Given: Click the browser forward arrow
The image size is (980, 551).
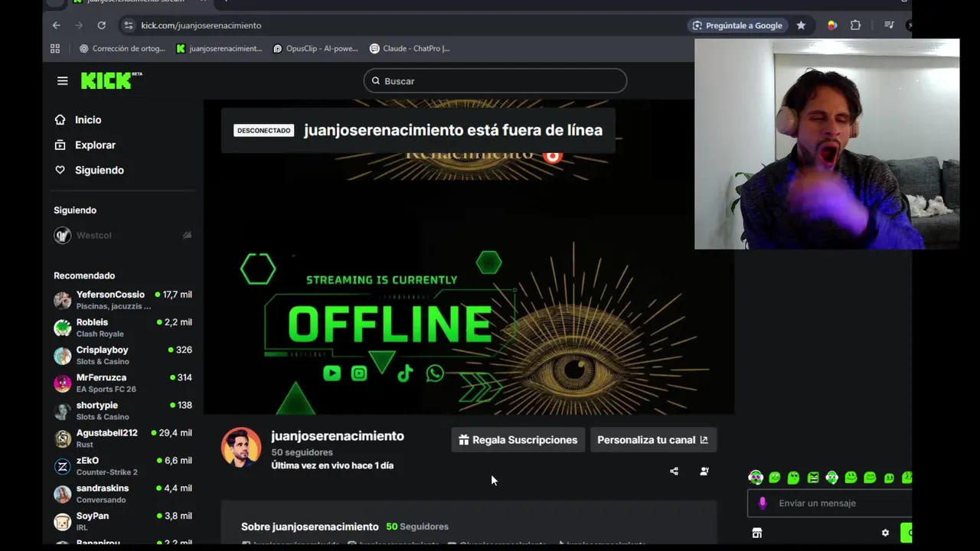Looking at the screenshot, I should point(78,25).
